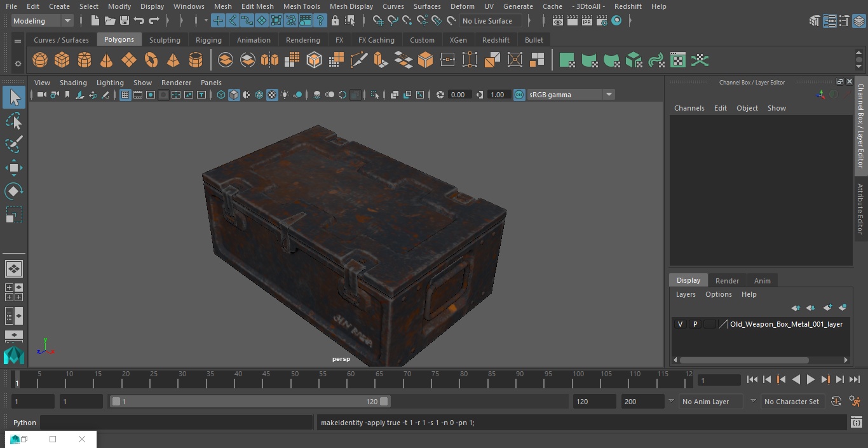Open the render settings clapboard icon

pyautogui.click(x=602, y=21)
